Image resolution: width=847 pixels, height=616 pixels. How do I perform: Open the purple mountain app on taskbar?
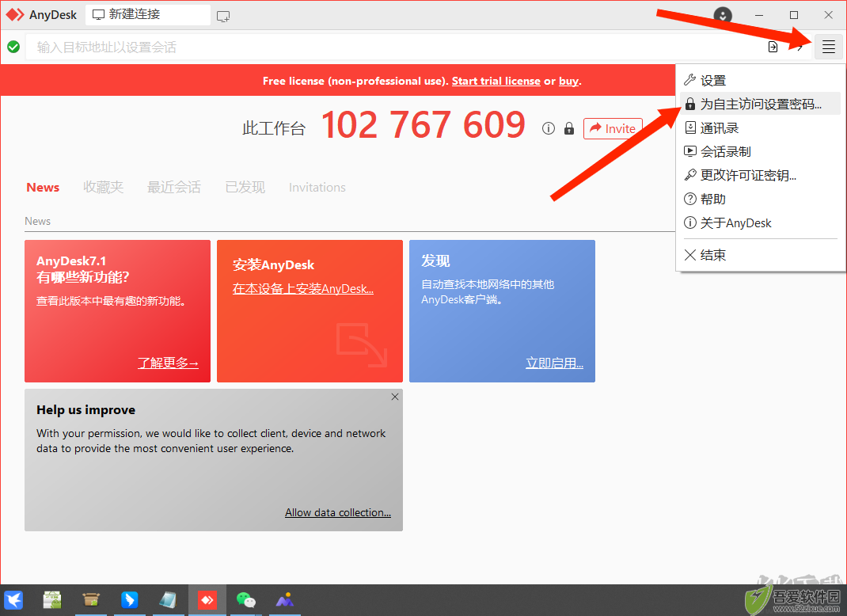[x=285, y=600]
